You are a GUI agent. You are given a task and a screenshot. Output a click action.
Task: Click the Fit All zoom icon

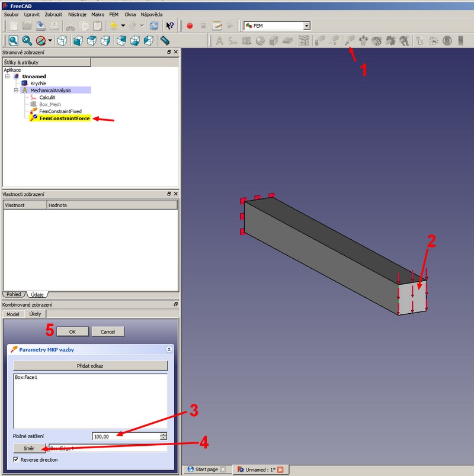[12, 41]
